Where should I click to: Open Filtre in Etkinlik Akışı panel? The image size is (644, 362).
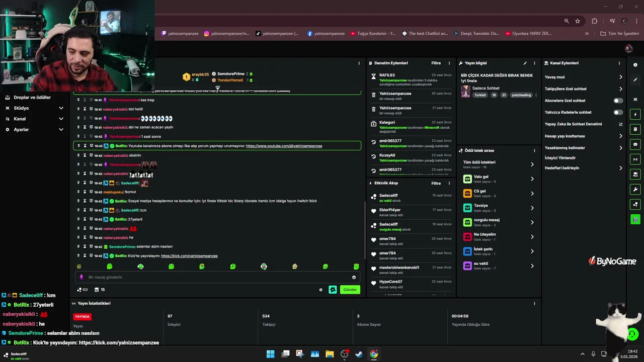436,183
